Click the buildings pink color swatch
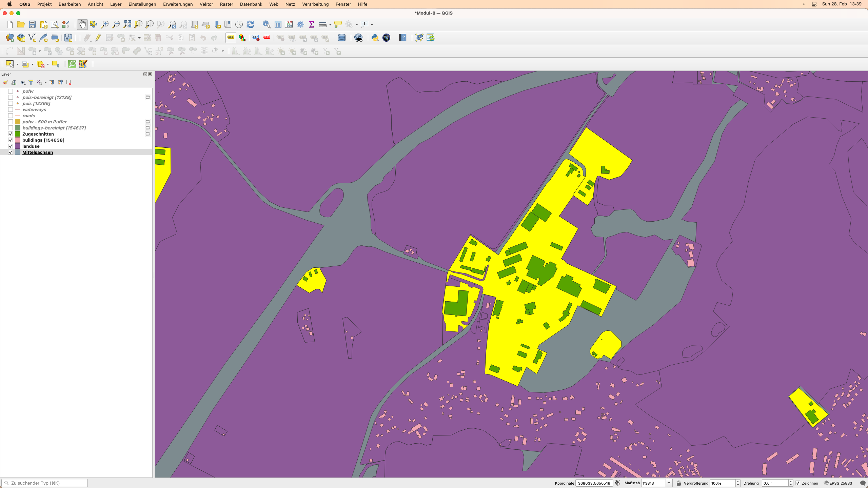The height and width of the screenshot is (488, 868). coord(18,140)
